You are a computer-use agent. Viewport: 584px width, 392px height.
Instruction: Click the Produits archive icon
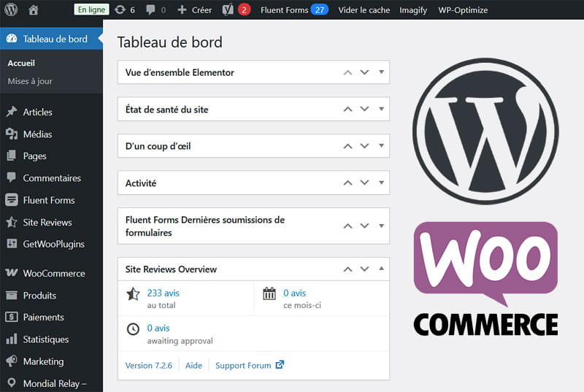[12, 295]
